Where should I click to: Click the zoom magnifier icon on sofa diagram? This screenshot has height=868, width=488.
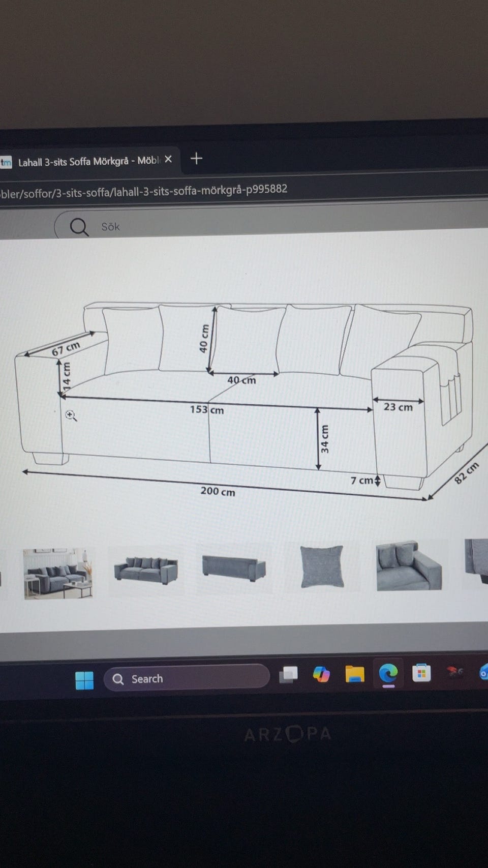pos(71,416)
